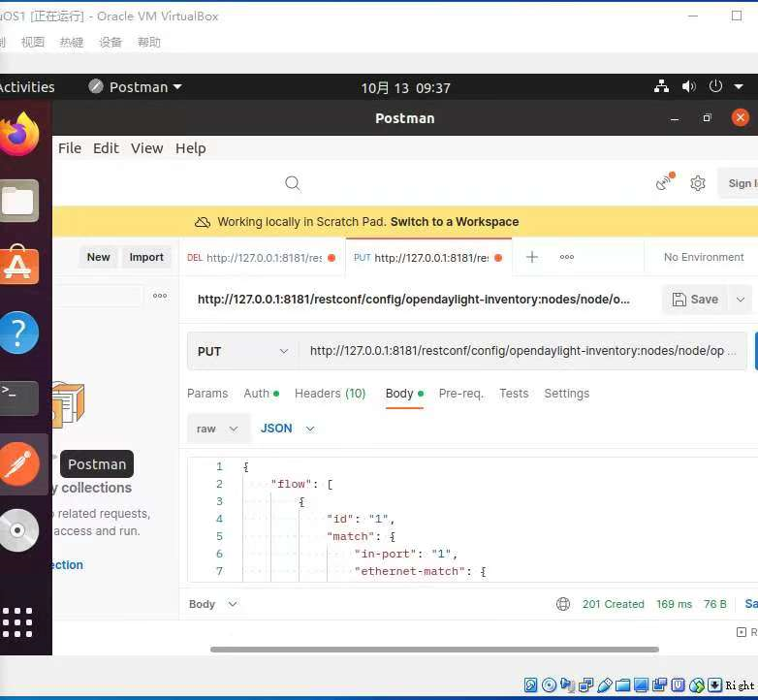The height and width of the screenshot is (700, 758).
Task: Click the search magnifier icon in Postman
Action: (293, 183)
